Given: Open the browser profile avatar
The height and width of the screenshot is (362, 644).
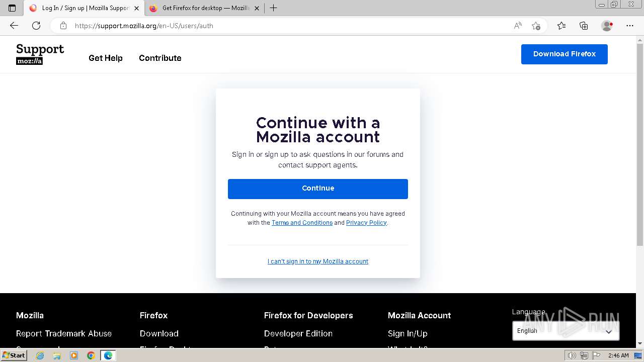Looking at the screenshot, I should tap(607, 26).
